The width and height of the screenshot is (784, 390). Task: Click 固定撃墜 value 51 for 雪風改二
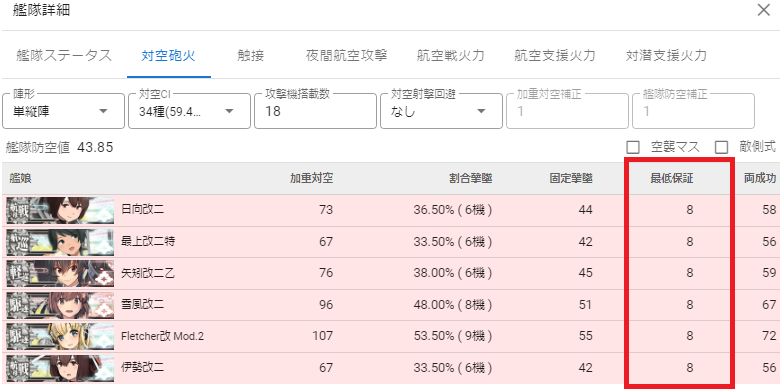pyautogui.click(x=586, y=305)
